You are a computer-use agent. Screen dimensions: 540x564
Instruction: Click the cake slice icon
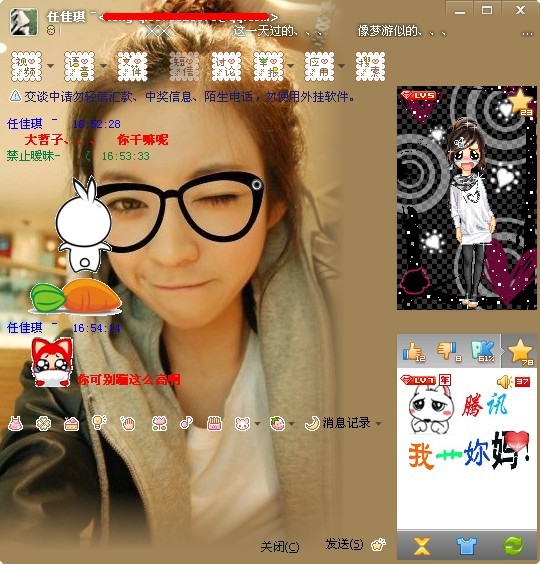[71, 424]
